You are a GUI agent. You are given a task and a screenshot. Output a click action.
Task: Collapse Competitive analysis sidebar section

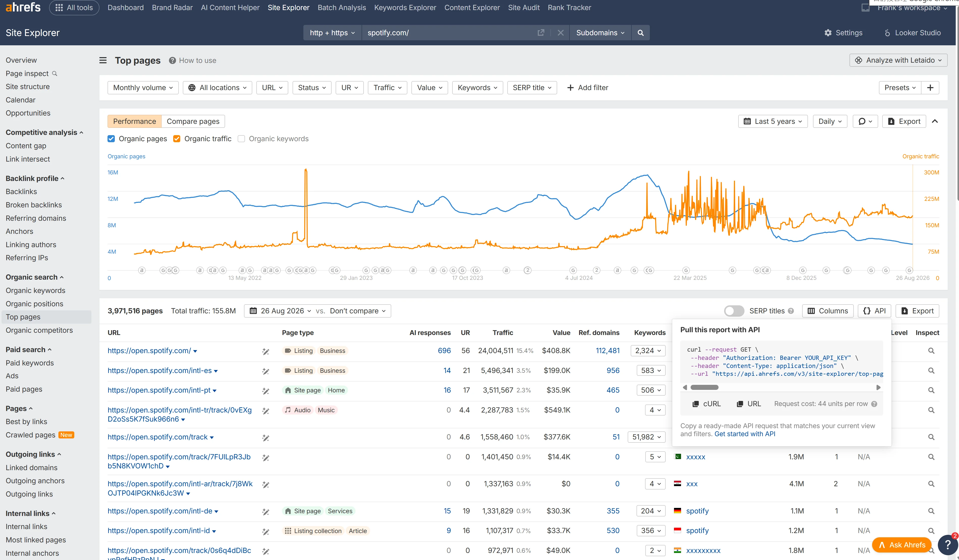click(x=45, y=132)
